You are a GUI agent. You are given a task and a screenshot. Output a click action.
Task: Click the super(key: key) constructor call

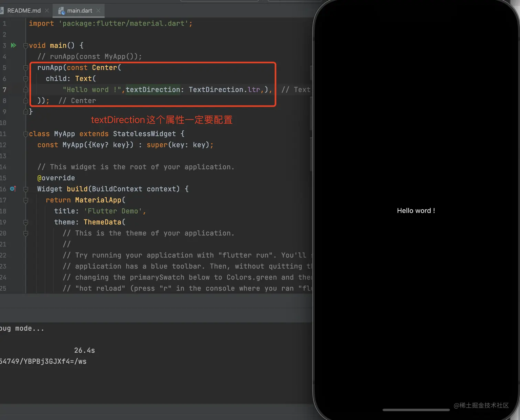(178, 145)
